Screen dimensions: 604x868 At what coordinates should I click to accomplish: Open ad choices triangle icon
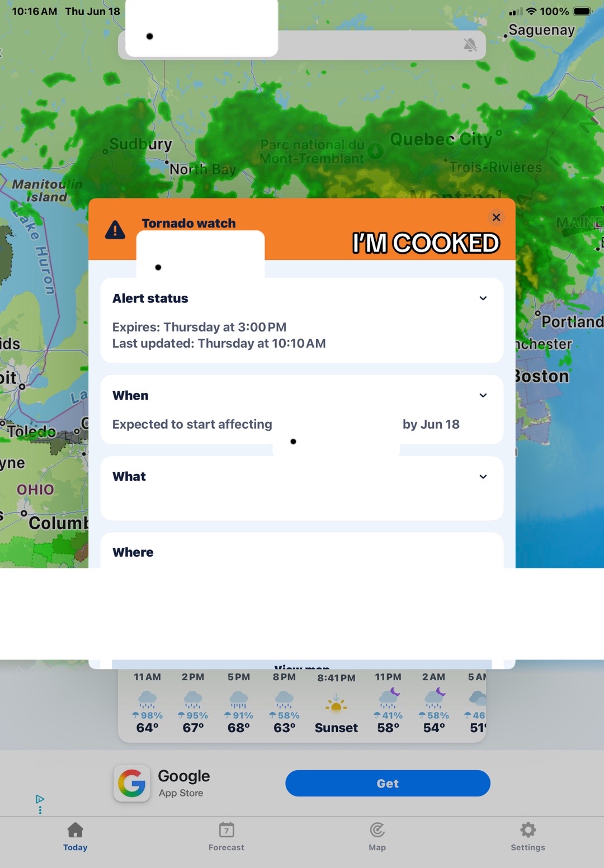pyautogui.click(x=40, y=799)
